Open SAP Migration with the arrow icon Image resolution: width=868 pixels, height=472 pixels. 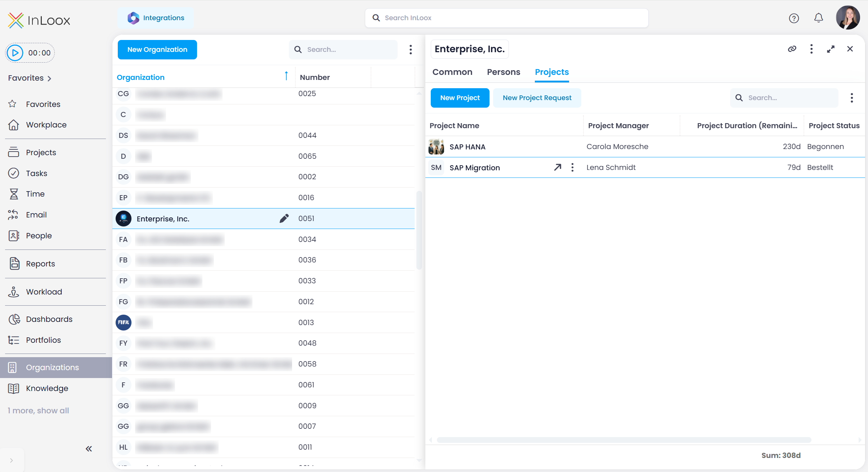point(558,167)
